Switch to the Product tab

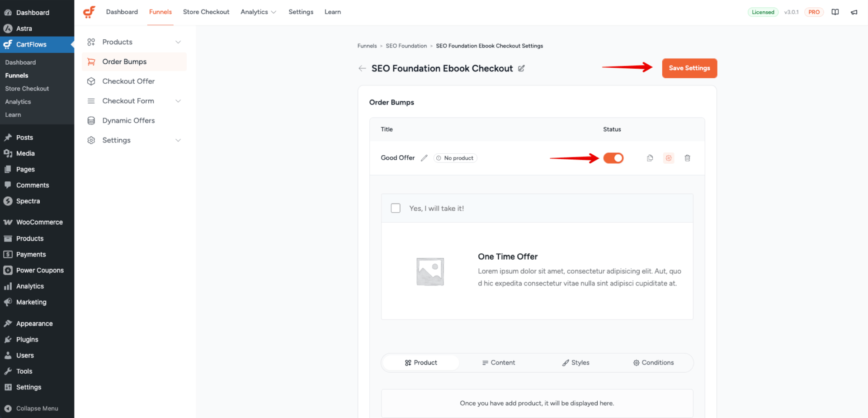click(421, 363)
